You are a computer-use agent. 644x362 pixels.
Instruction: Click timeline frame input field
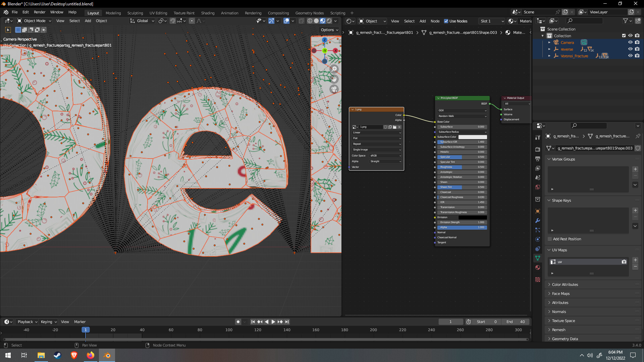click(451, 321)
